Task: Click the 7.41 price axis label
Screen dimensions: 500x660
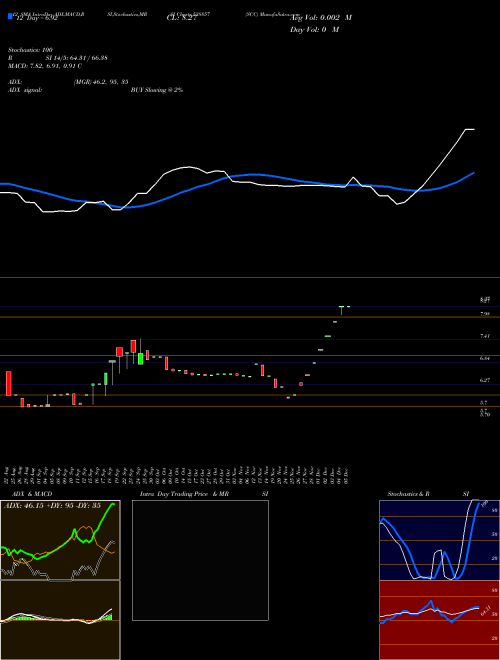Action: coord(484,336)
